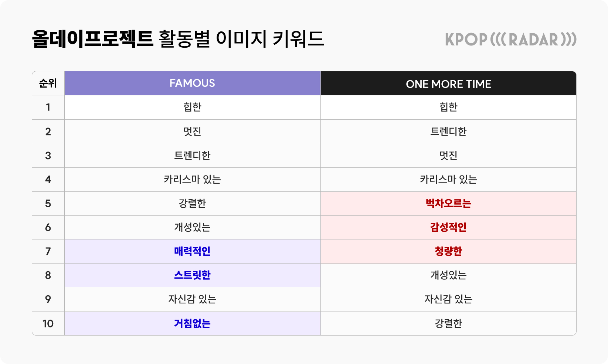Select the highlighted 매력적인 keyword cell
608x364 pixels.
pos(192,251)
